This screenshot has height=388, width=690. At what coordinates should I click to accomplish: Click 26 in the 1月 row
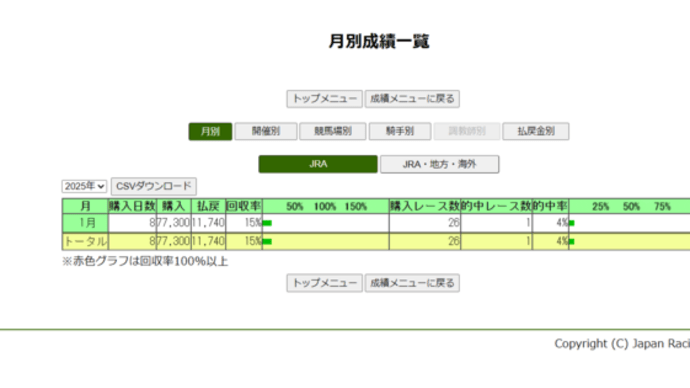point(454,223)
